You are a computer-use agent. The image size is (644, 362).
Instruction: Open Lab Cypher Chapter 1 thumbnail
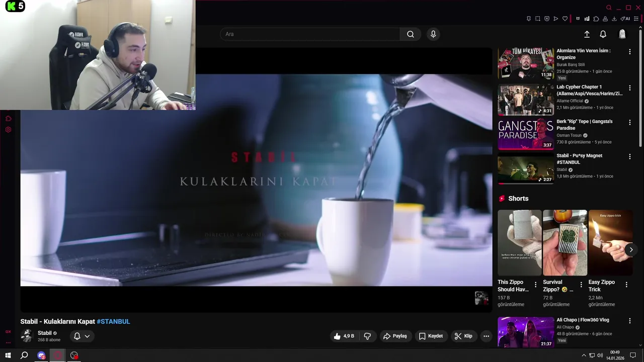pos(526,100)
